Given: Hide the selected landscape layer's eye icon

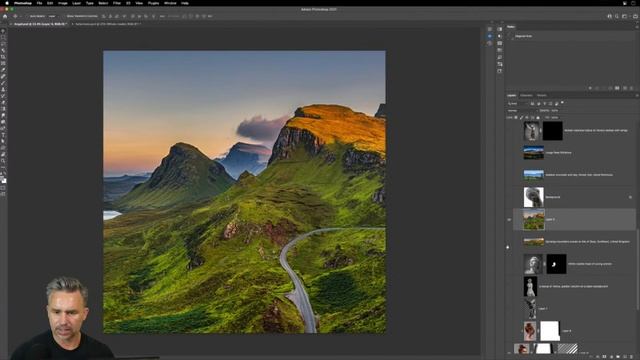Looking at the screenshot, I should (509, 220).
